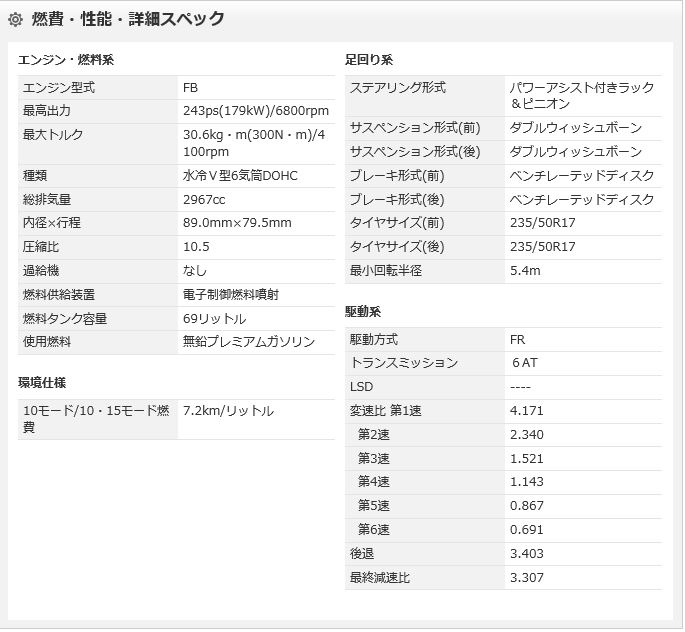
Task: Select the 243ps(179kW)/6800rpm value
Action: (x=256, y=111)
